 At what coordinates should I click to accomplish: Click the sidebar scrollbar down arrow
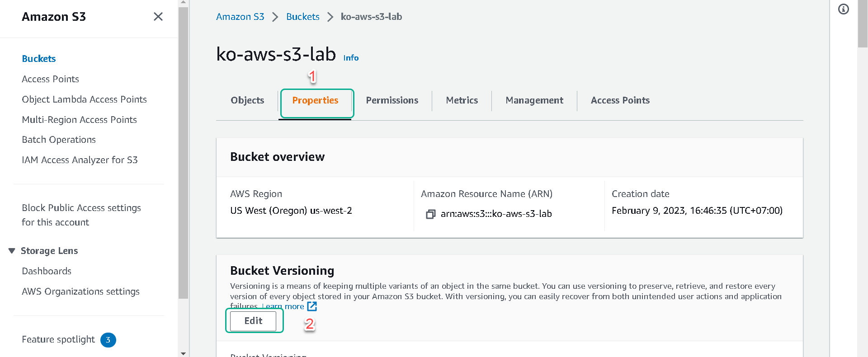tap(183, 353)
